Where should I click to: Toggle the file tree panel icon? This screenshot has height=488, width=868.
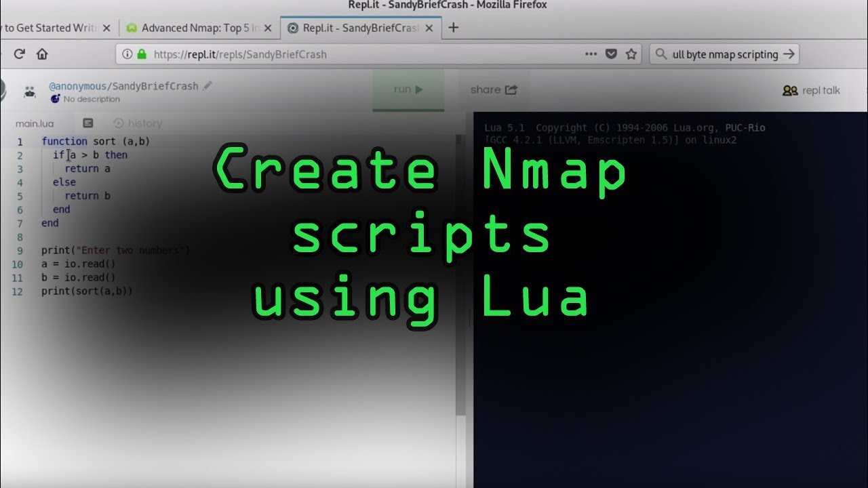pos(87,123)
